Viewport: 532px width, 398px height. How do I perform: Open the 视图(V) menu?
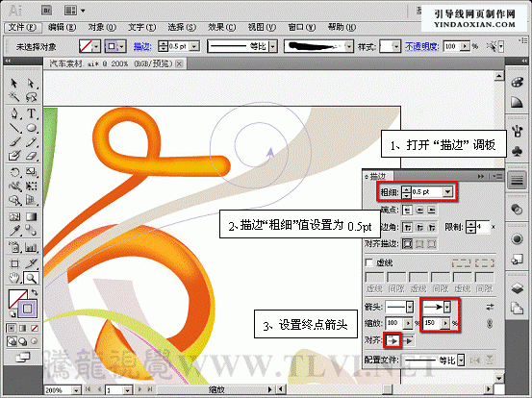click(262, 27)
